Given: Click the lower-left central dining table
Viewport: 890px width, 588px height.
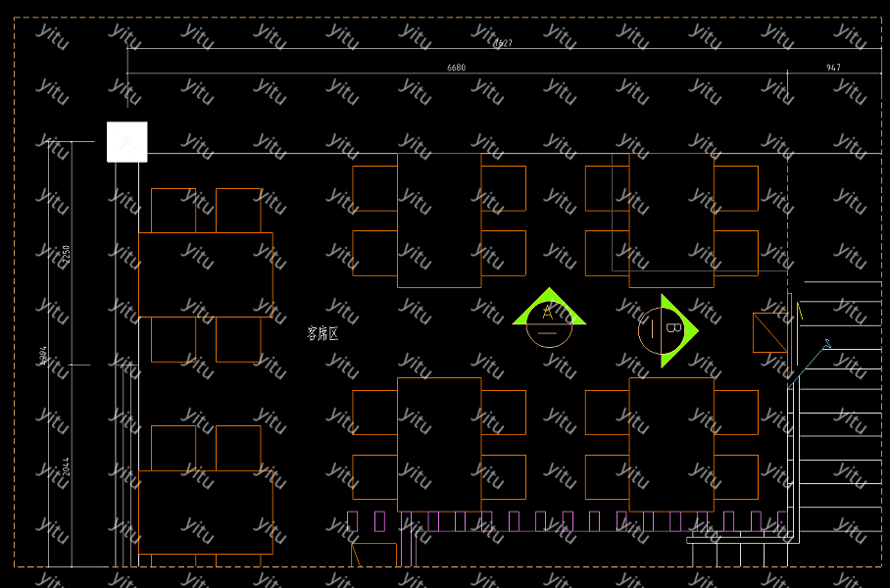Looking at the screenshot, I should (x=439, y=444).
